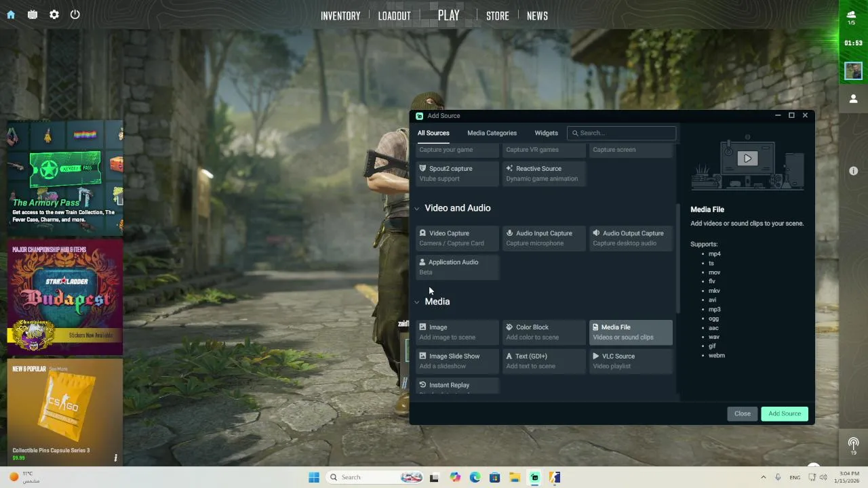The image size is (868, 488).
Task: Open Collectible Pins Capsule Series 3 item
Action: point(65,411)
